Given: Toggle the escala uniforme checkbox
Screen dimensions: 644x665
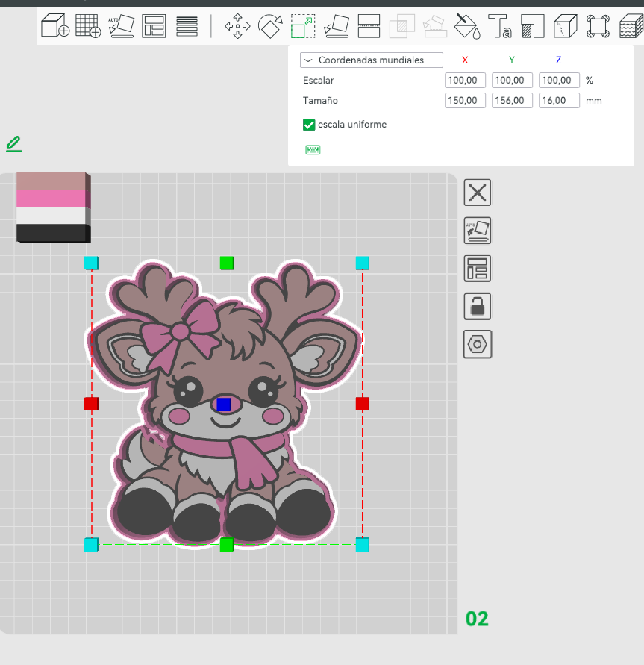Looking at the screenshot, I should pyautogui.click(x=309, y=125).
